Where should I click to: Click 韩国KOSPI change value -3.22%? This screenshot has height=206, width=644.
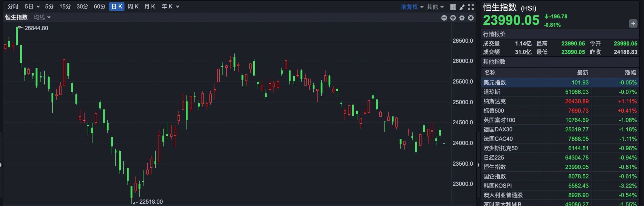click(628, 186)
